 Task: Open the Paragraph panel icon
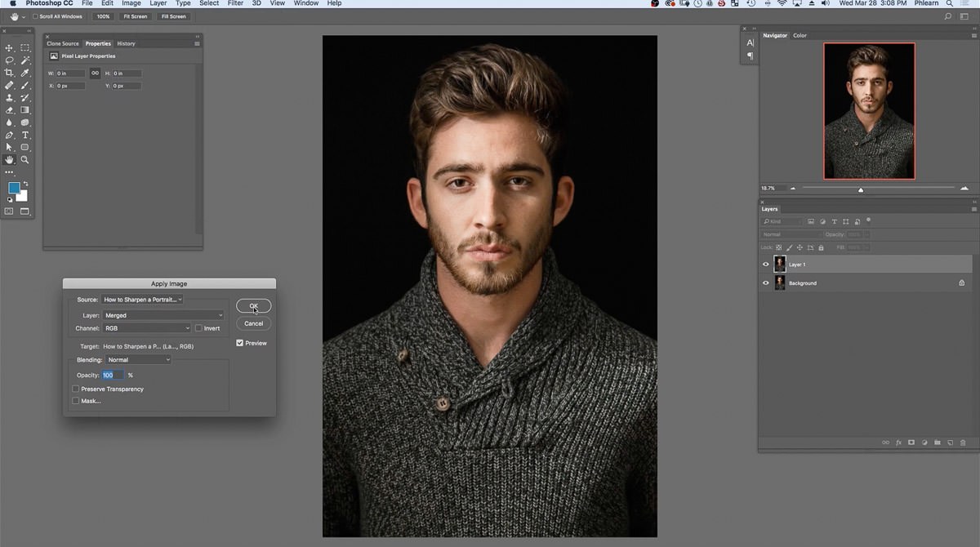click(750, 56)
